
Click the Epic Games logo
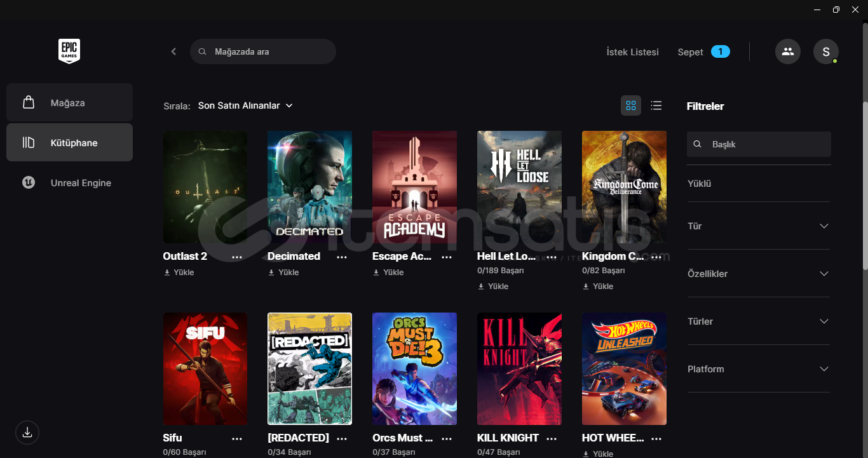69,51
